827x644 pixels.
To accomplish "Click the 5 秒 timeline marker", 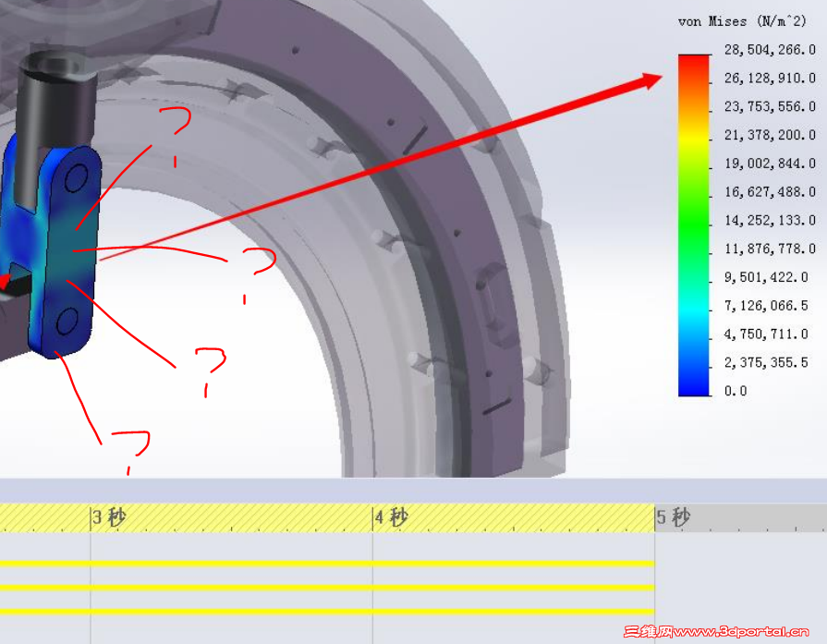I will click(x=673, y=517).
